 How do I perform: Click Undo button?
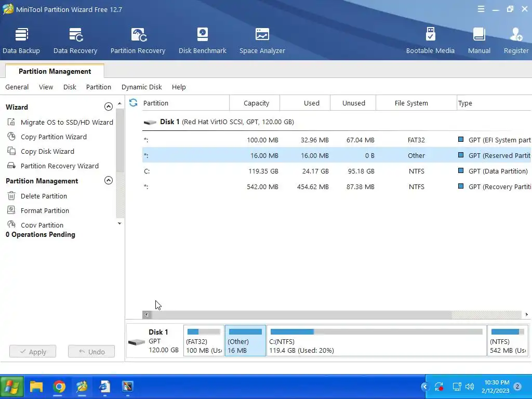[x=91, y=352]
